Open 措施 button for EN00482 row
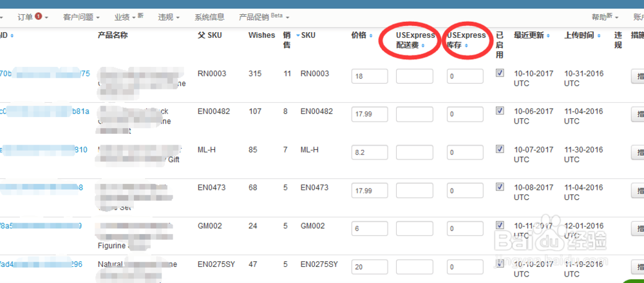 click(638, 114)
